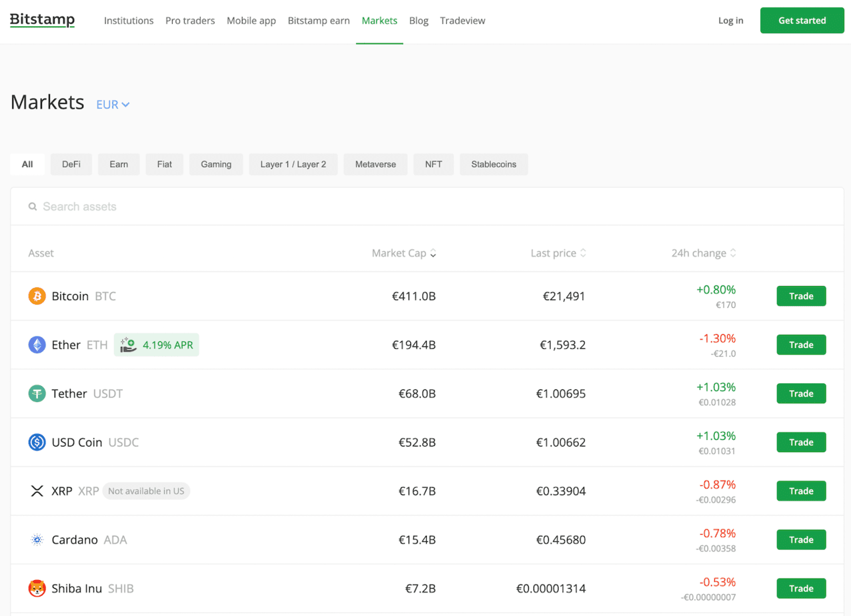851x616 pixels.
Task: Click the Get started button
Action: 802,21
